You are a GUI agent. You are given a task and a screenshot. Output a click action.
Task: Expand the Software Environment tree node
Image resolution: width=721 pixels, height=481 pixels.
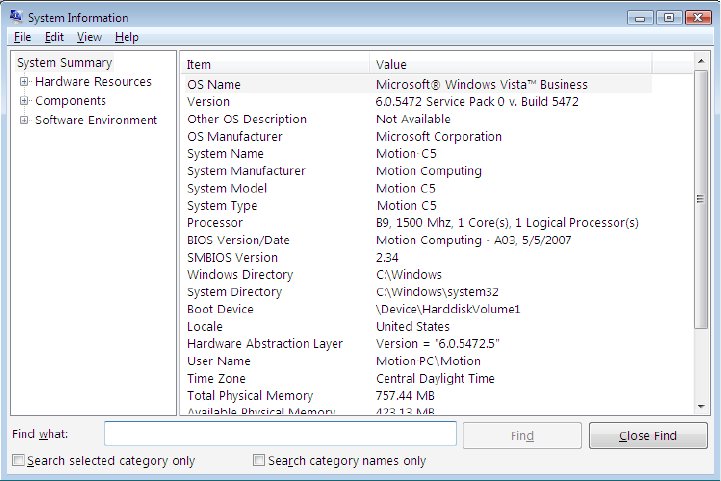pyautogui.click(x=24, y=120)
